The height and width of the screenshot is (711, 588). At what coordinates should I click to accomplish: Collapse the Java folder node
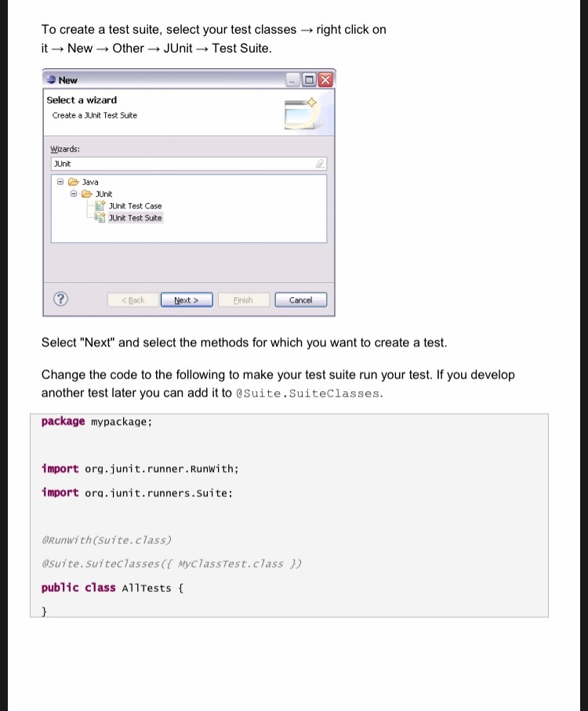(x=60, y=181)
